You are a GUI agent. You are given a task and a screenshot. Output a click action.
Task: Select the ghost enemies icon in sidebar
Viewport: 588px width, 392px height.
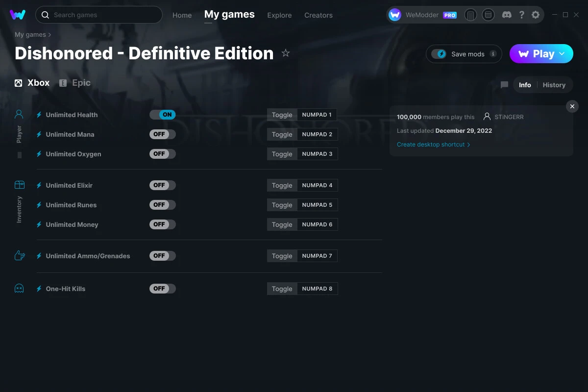point(19,288)
